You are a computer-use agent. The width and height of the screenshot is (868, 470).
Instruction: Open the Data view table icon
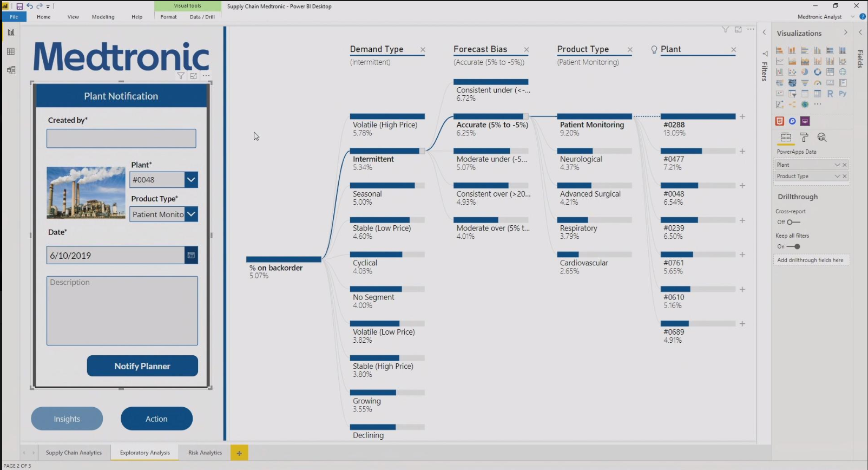coord(11,51)
